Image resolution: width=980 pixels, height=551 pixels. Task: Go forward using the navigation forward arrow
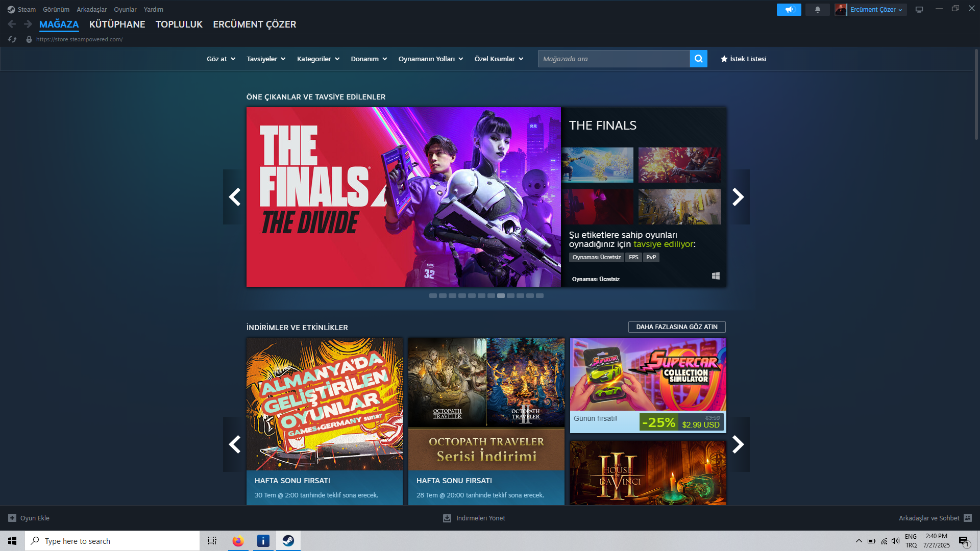[28, 24]
